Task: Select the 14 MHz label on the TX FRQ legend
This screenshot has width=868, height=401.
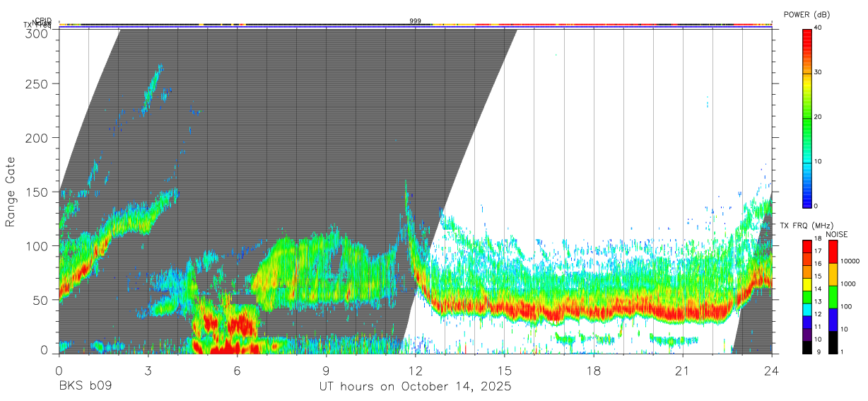Action: click(x=817, y=289)
